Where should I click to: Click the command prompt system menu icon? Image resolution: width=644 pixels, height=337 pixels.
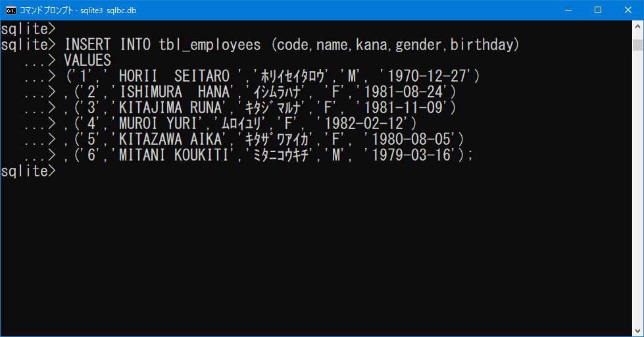point(11,11)
